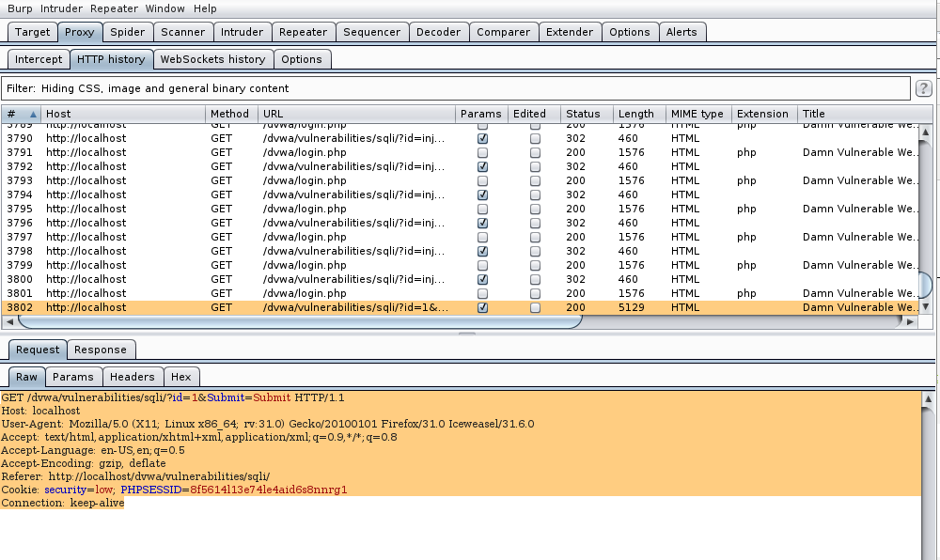
Task: Sort by the # column arrow
Action: tap(33, 114)
